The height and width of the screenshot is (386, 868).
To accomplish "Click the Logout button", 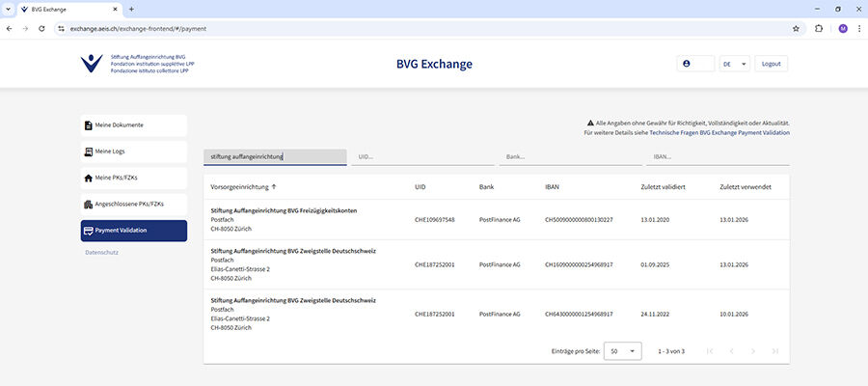I will tap(771, 64).
